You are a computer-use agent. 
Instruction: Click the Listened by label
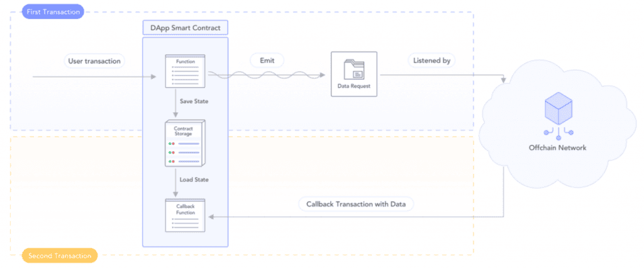431,61
